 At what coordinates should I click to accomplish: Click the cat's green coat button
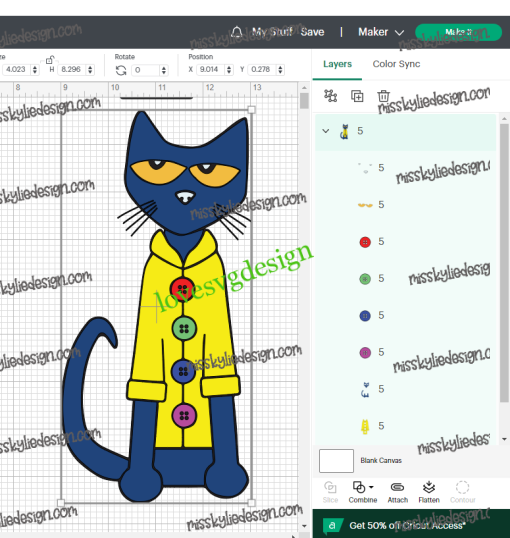tap(184, 328)
